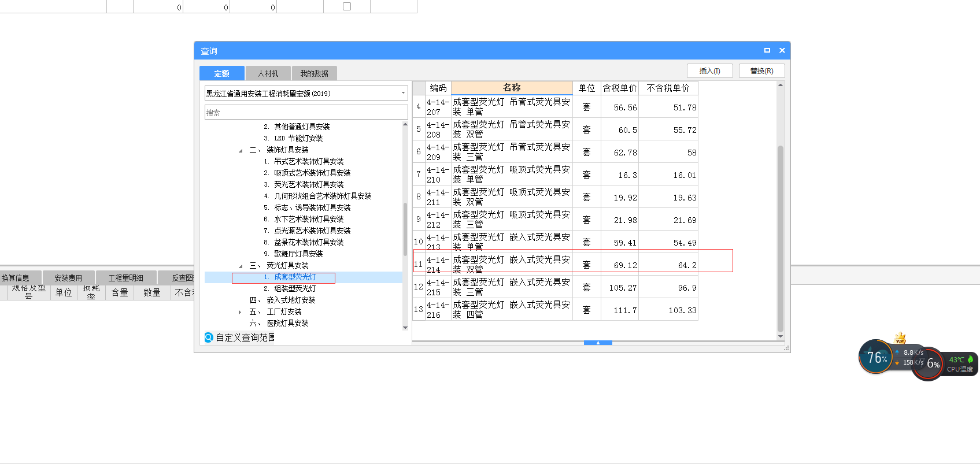Click the tree scrollbar up arrow
The image size is (980, 464).
[405, 124]
